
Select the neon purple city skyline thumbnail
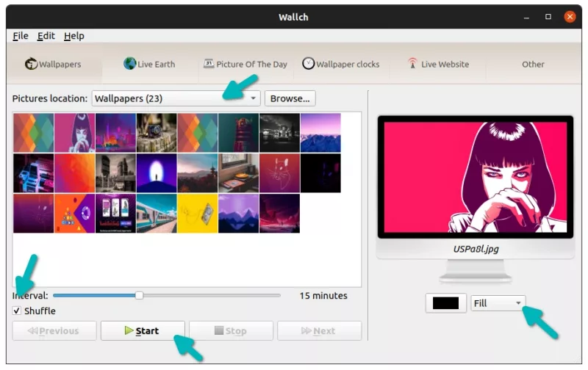(115, 133)
